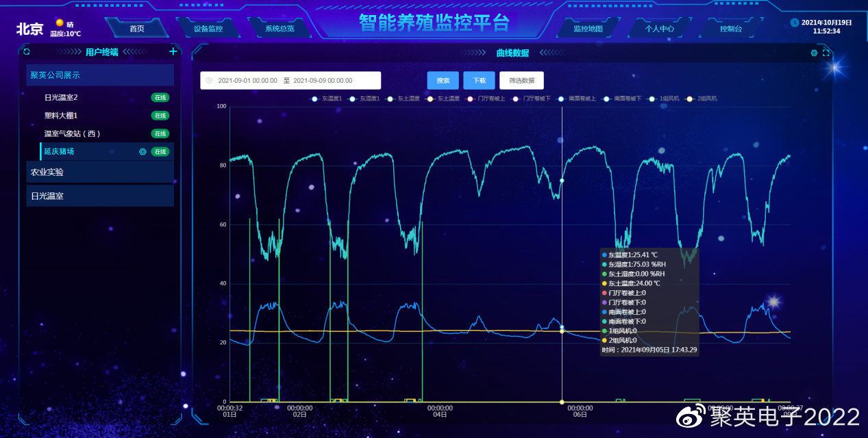The image size is (868, 438).
Task: Open the chart panel settings gear icon
Action: pos(814,53)
